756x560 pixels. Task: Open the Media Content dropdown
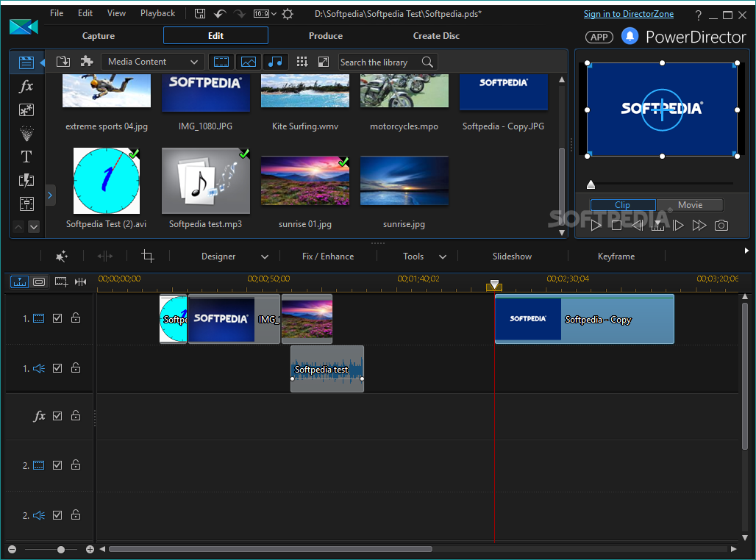[153, 62]
